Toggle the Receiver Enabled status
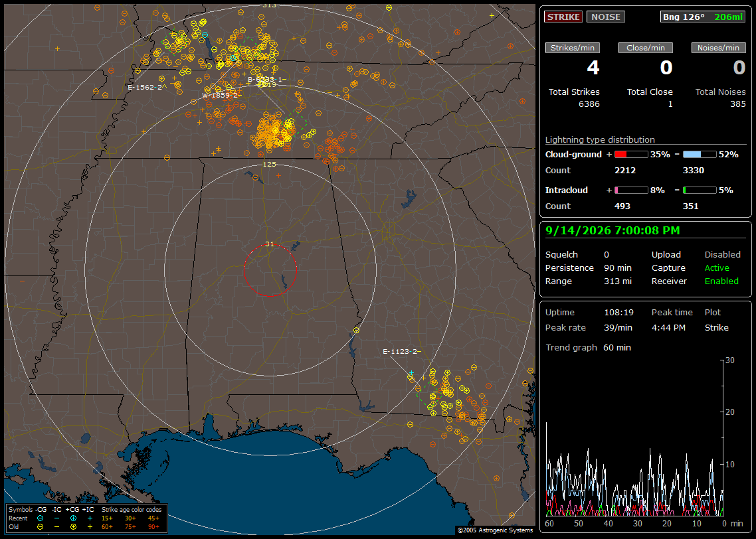The width and height of the screenshot is (756, 539). [721, 281]
